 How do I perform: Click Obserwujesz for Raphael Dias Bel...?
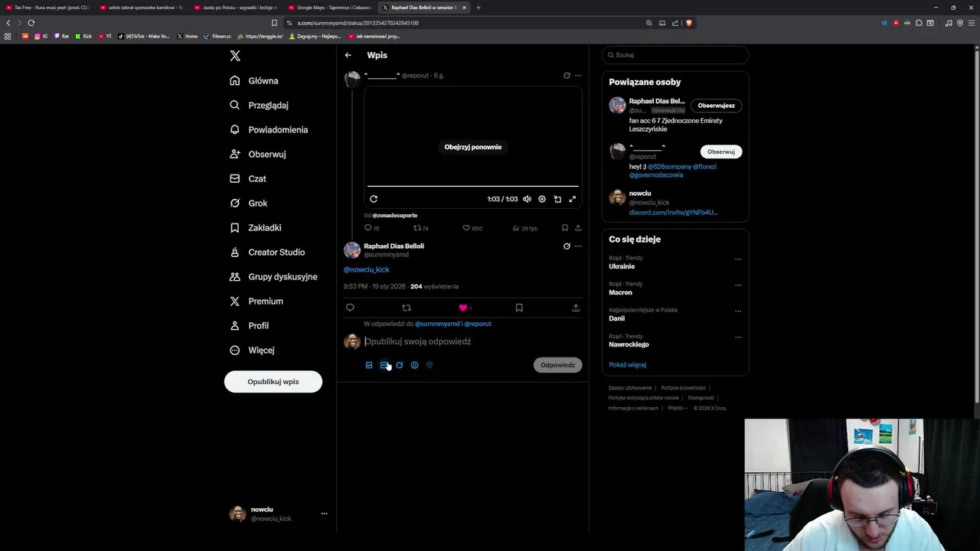pos(716,106)
